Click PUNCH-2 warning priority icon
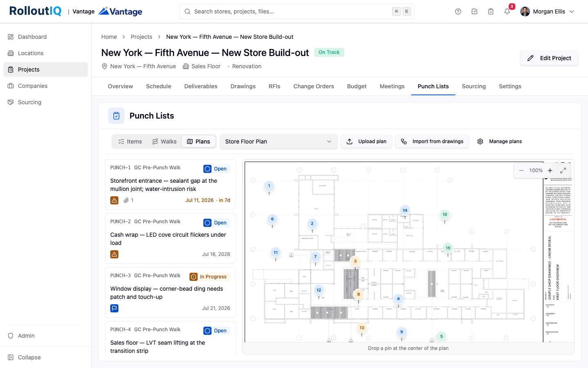The height and width of the screenshot is (368, 588). [114, 254]
